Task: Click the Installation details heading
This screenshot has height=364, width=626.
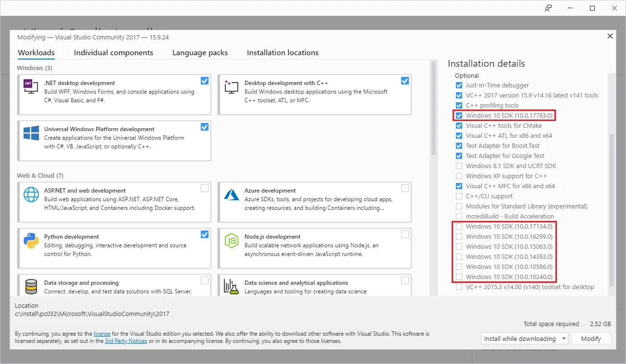Action: coord(486,64)
